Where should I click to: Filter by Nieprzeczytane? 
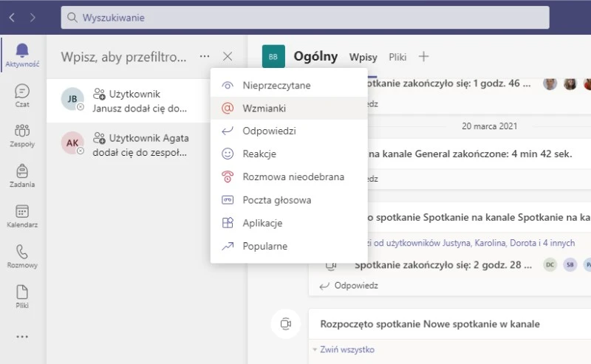click(x=276, y=85)
